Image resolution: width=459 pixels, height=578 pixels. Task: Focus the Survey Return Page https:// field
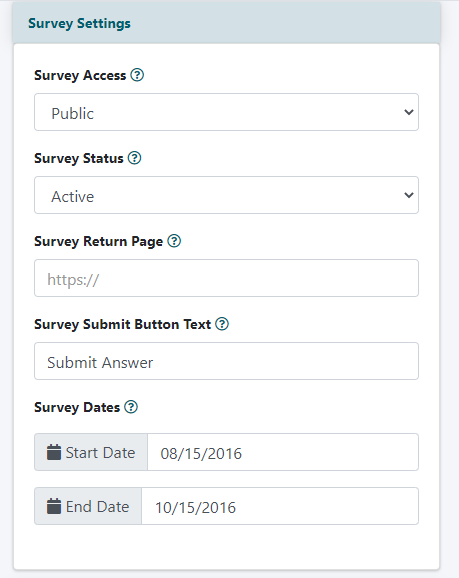click(x=226, y=278)
